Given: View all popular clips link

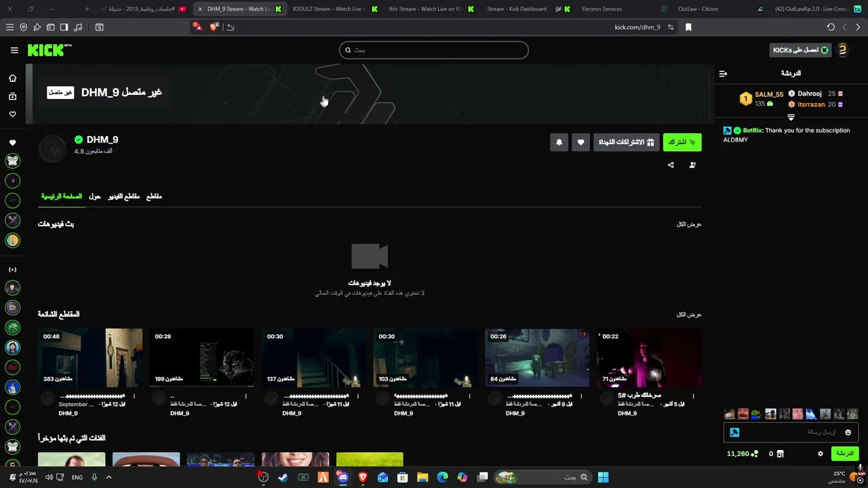Looking at the screenshot, I should click(689, 315).
